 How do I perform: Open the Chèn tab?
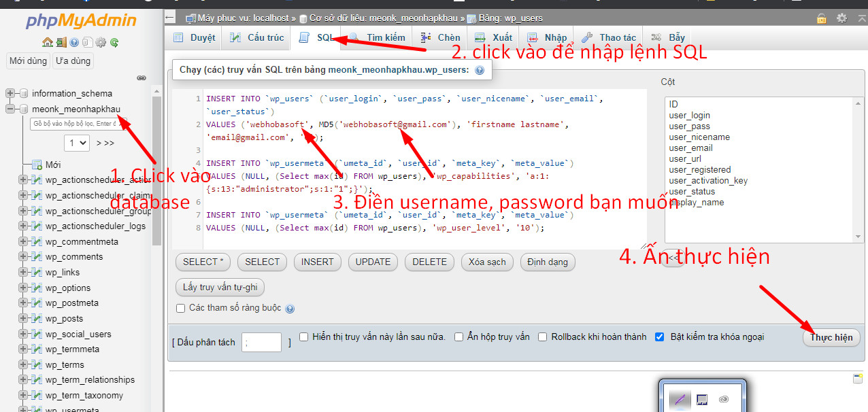(x=440, y=37)
